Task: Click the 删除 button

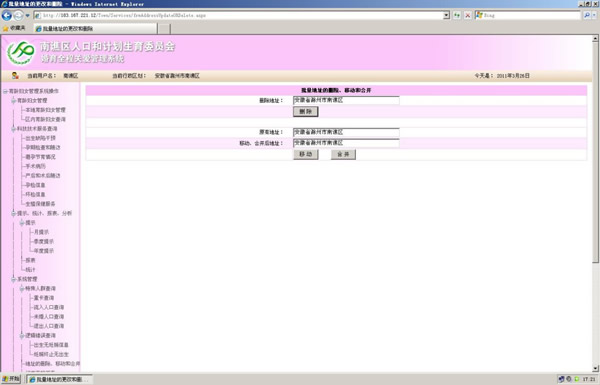Action: (x=306, y=111)
